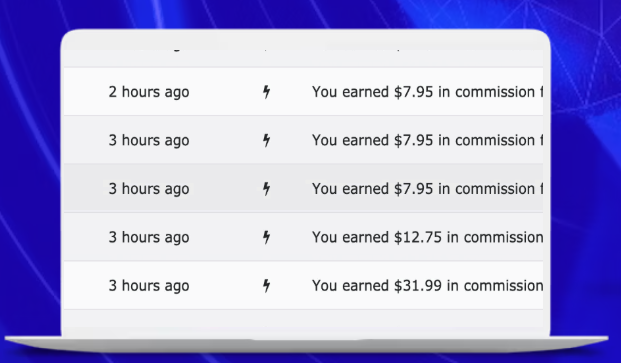Click the lightning bolt in the 2 hours ago row
Viewport: 621px width, 363px height.
267,92
